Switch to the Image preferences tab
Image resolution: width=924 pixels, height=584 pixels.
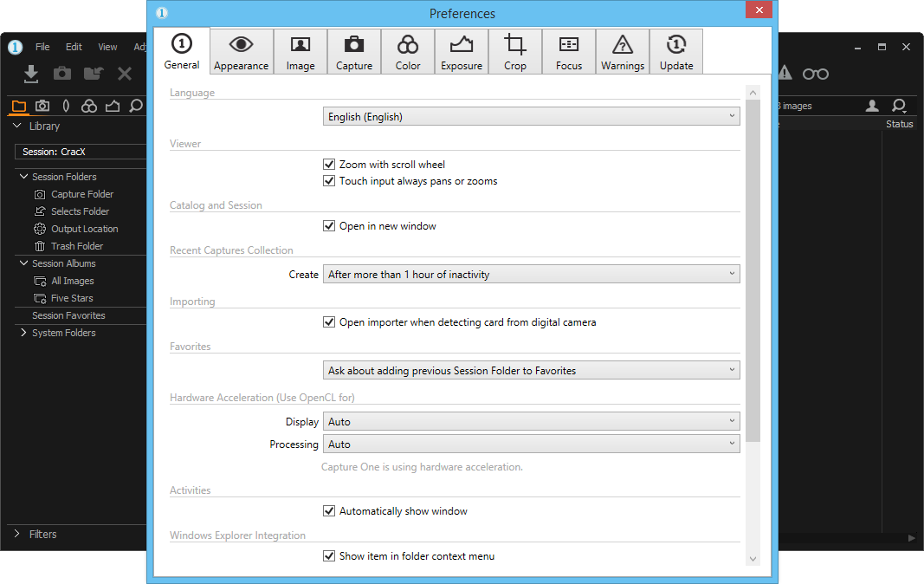(x=300, y=52)
